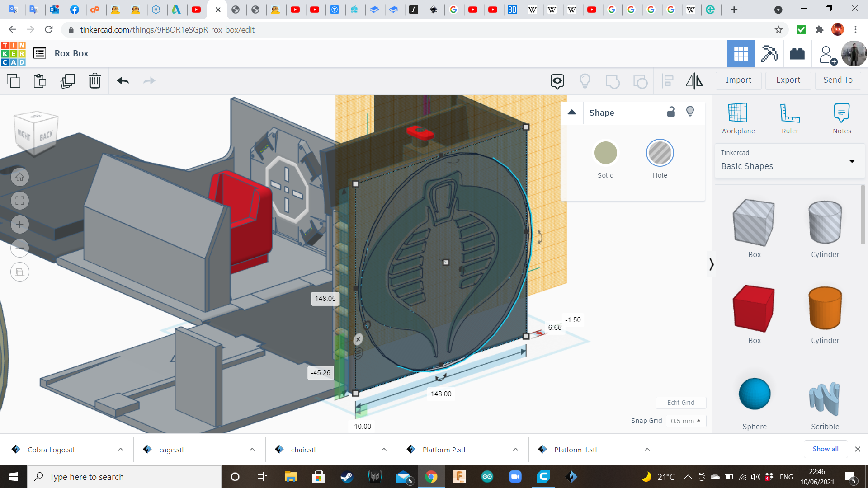Select the Mirror tool icon
This screenshot has height=488, width=868.
tap(694, 81)
